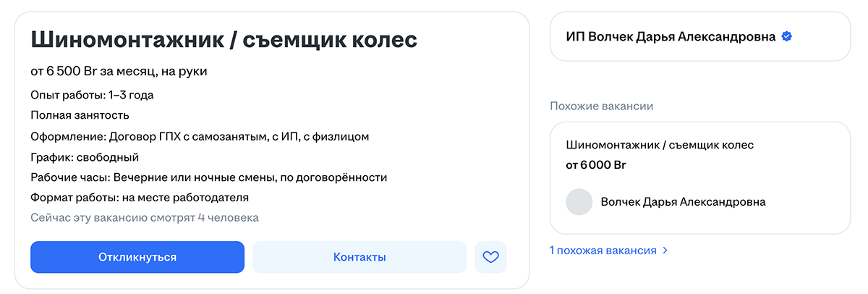Click the "Похожие вакансии" section label

(601, 106)
